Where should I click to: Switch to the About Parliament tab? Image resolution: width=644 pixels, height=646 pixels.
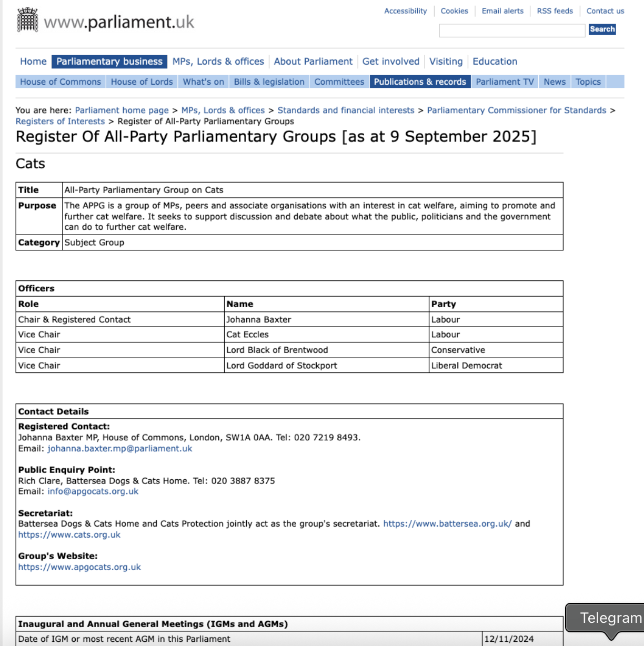pyautogui.click(x=313, y=62)
